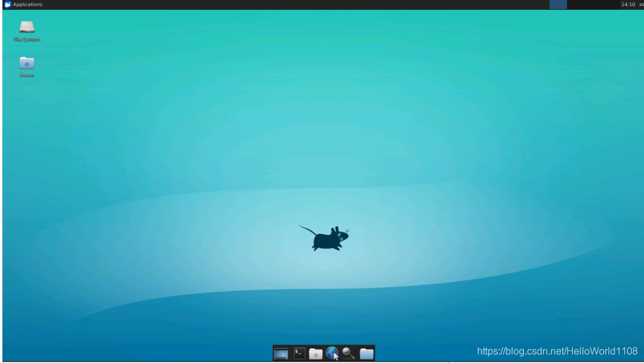Switch to the highlighted first workspace
644x363 pixels.
(x=558, y=4)
